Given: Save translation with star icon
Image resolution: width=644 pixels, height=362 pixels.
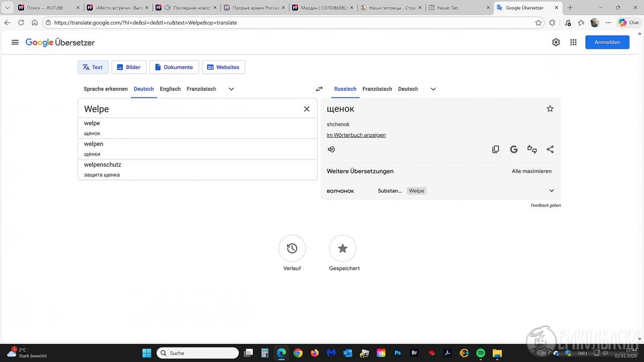Looking at the screenshot, I should pyautogui.click(x=550, y=109).
